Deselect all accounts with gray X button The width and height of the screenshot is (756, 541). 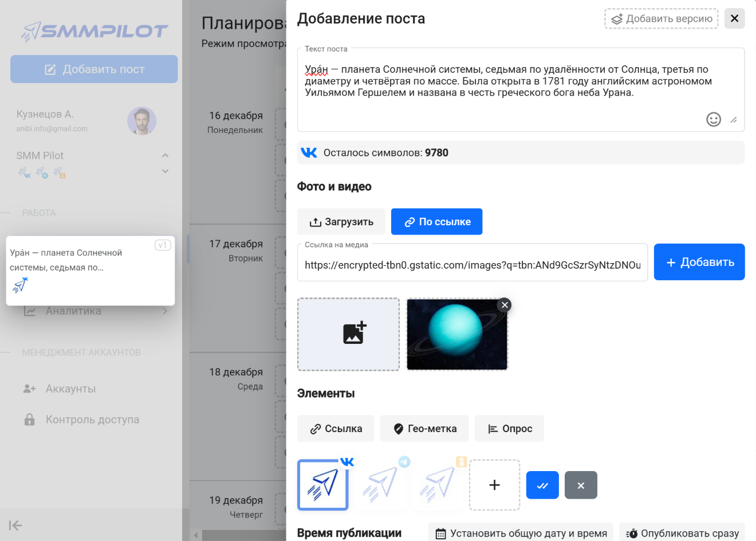click(580, 485)
